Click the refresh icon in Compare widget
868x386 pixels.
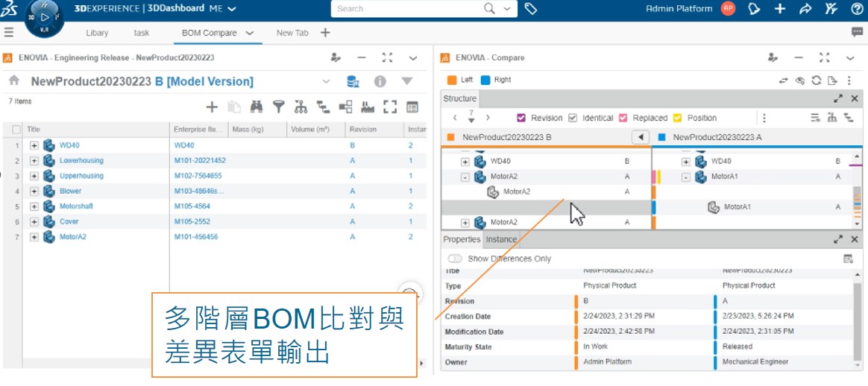[x=816, y=80]
